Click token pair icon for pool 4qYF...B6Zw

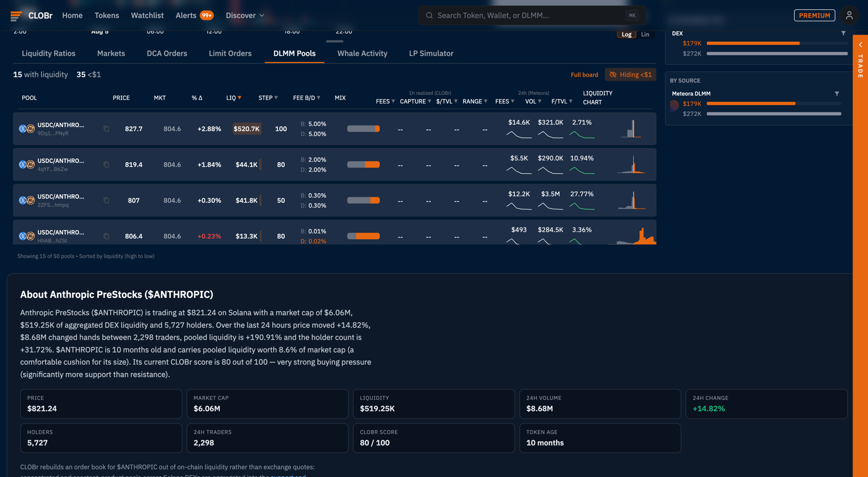[27, 164]
